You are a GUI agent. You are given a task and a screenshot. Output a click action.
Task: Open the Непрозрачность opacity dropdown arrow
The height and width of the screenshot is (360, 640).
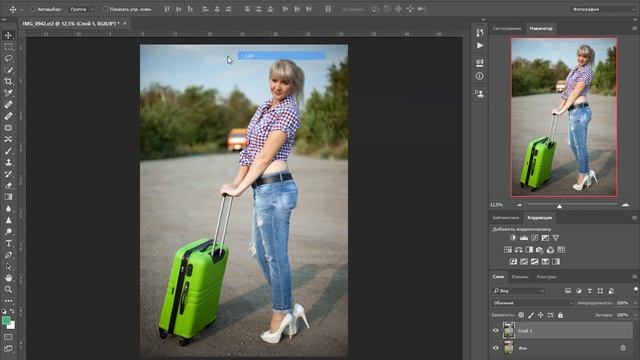tap(635, 303)
